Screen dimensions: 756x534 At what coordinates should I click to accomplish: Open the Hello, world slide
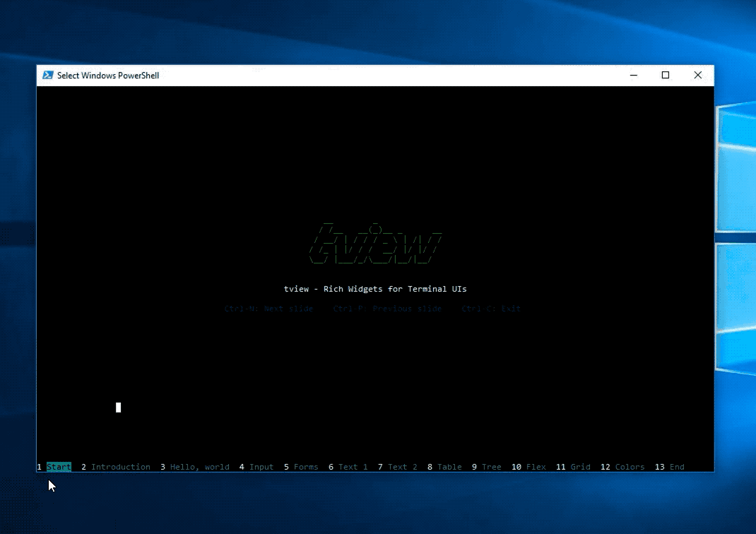tap(200, 466)
